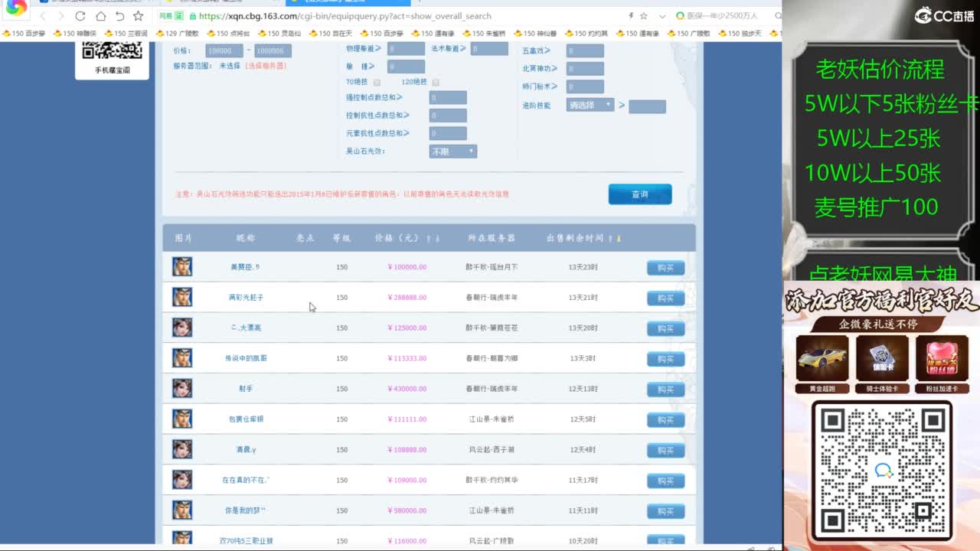Click the browser reload icon
The image size is (980, 551).
pos(80,16)
